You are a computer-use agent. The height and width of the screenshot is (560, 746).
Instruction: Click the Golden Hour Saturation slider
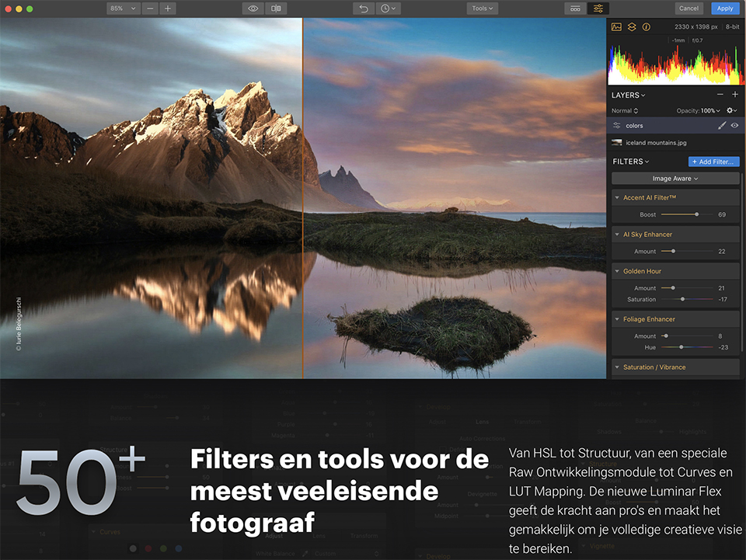[x=686, y=300]
